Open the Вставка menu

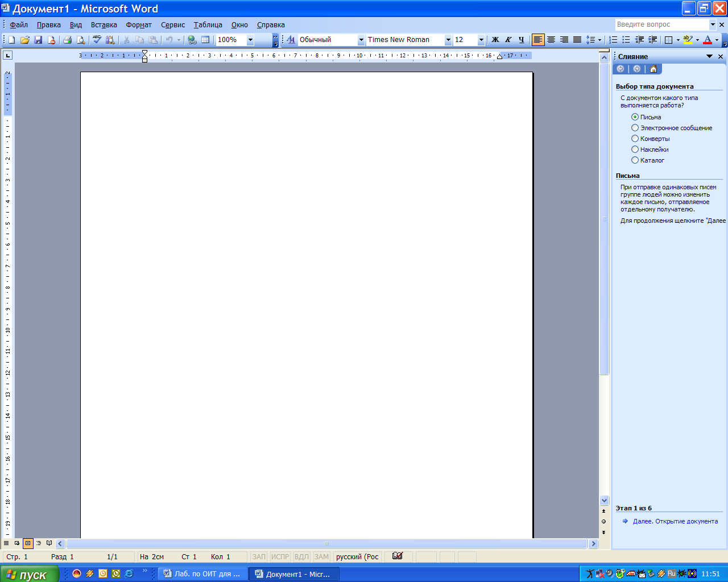tap(104, 25)
